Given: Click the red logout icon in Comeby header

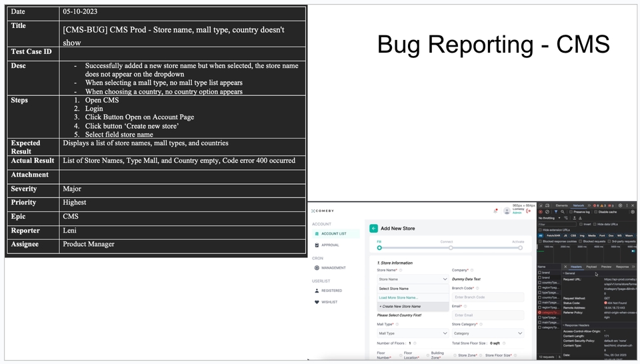Looking at the screenshot, I should [529, 211].
